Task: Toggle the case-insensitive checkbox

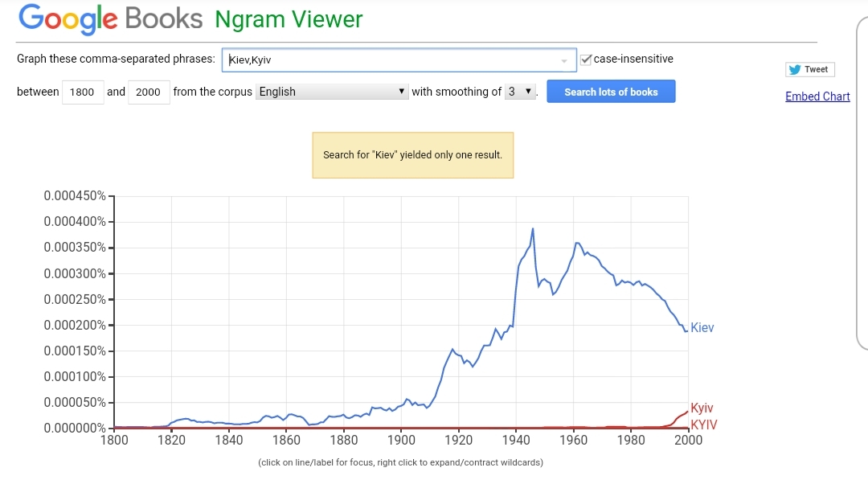Action: pos(586,59)
